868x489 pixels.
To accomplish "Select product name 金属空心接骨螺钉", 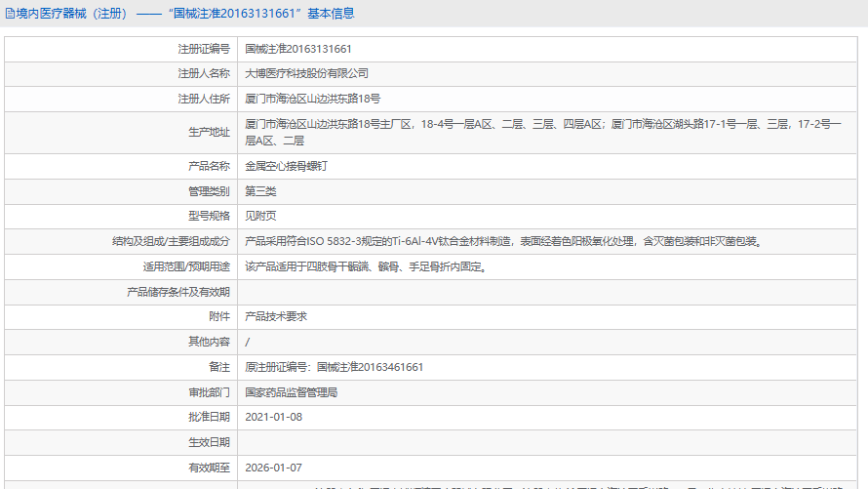I will click(286, 166).
